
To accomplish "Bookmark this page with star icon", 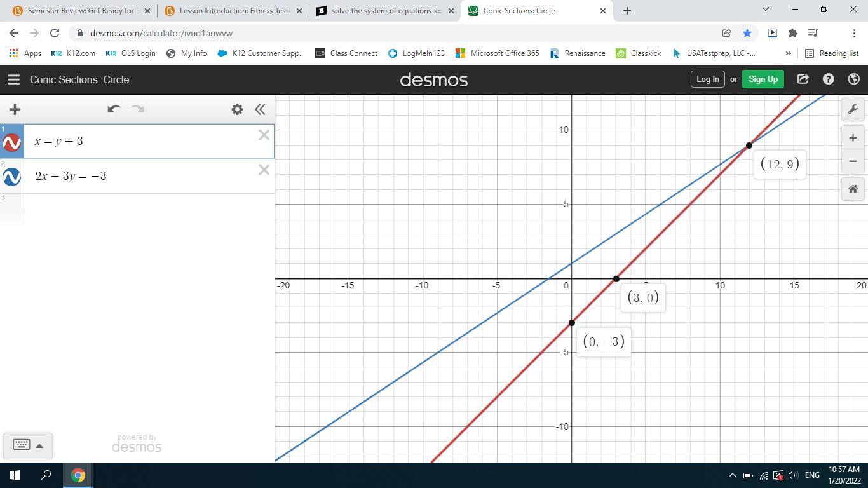I will point(747,33).
